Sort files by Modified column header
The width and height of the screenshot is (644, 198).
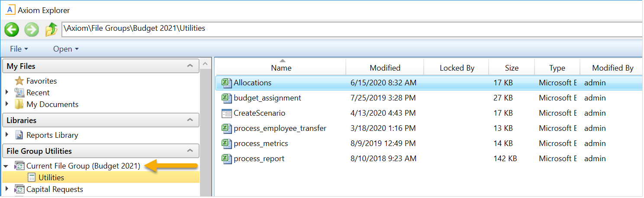(385, 68)
